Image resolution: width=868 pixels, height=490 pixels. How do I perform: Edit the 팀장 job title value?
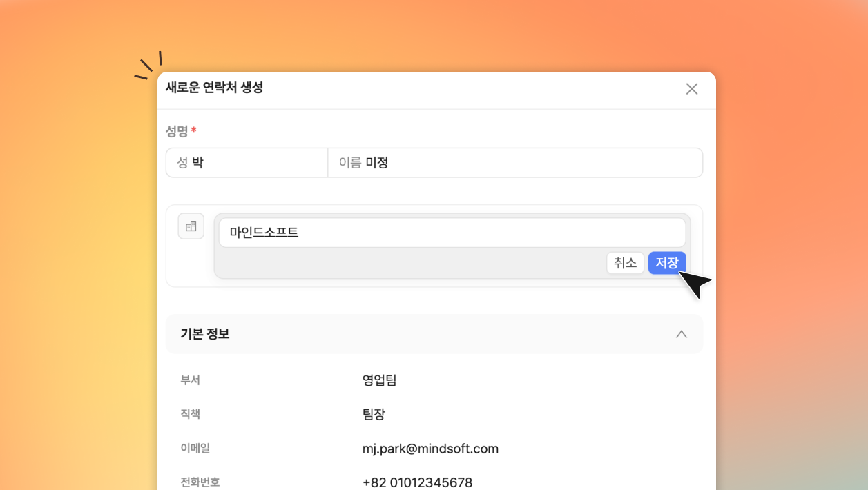[x=374, y=414]
